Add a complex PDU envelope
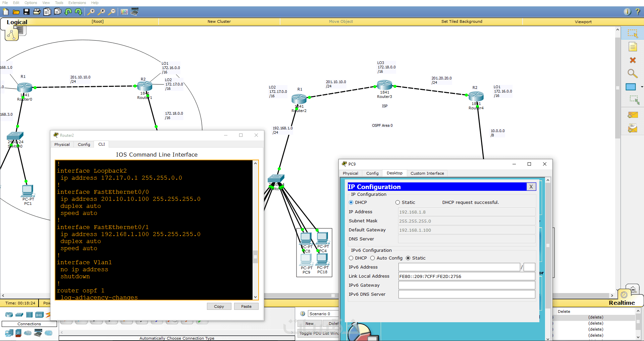This screenshot has height=341, width=644. click(x=633, y=128)
